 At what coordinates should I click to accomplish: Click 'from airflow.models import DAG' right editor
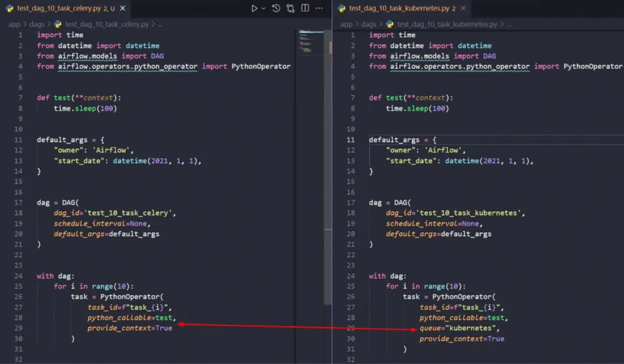click(x=432, y=56)
